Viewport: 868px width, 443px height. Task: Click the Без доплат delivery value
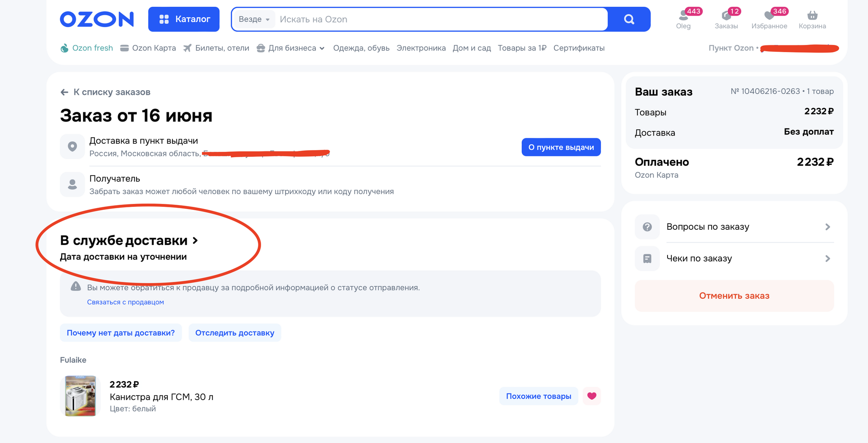click(x=809, y=132)
